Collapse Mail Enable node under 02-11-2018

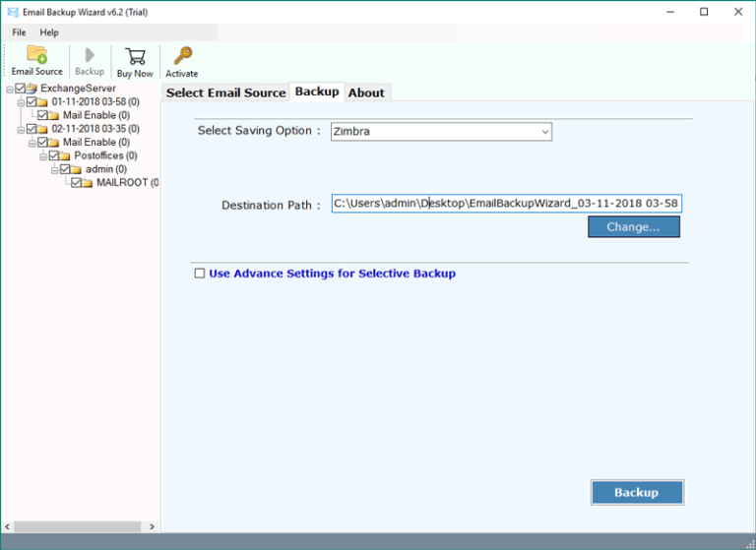point(31,144)
